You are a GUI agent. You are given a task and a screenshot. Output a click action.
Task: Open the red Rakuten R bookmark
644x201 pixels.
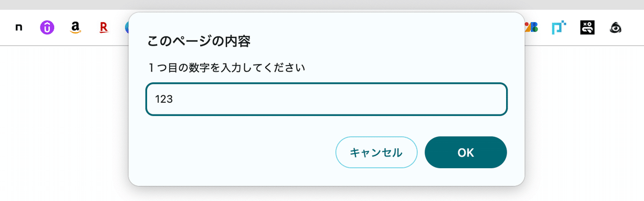[x=104, y=27]
